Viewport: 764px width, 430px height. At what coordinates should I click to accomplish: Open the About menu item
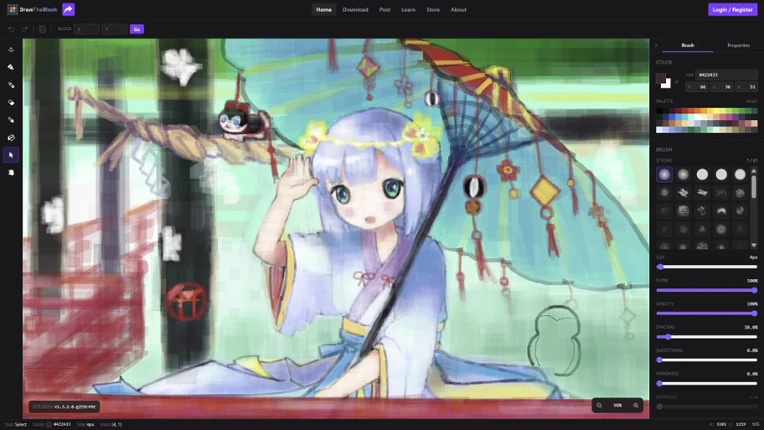pyautogui.click(x=458, y=10)
